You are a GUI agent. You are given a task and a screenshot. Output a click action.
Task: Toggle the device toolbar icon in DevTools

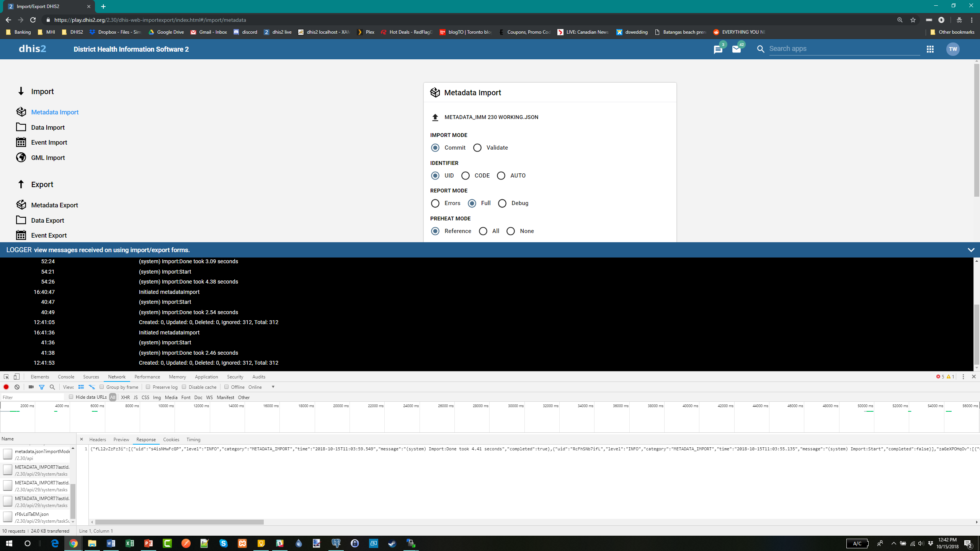click(x=16, y=377)
